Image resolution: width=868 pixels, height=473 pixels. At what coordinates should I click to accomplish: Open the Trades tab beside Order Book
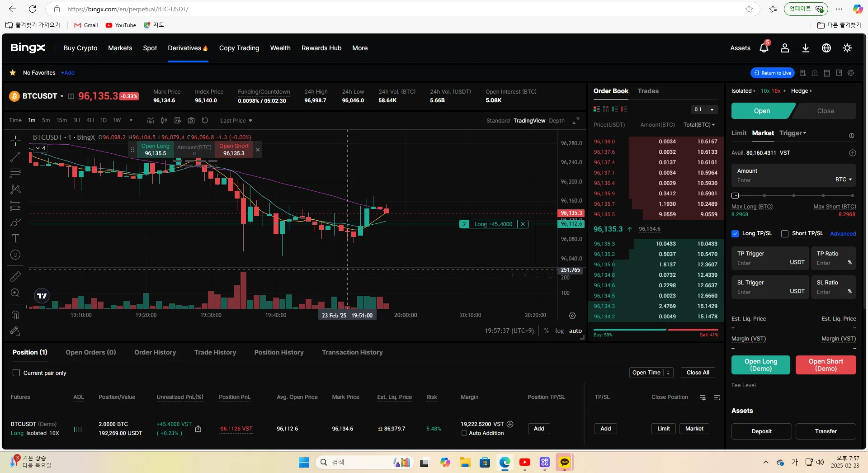648,91
